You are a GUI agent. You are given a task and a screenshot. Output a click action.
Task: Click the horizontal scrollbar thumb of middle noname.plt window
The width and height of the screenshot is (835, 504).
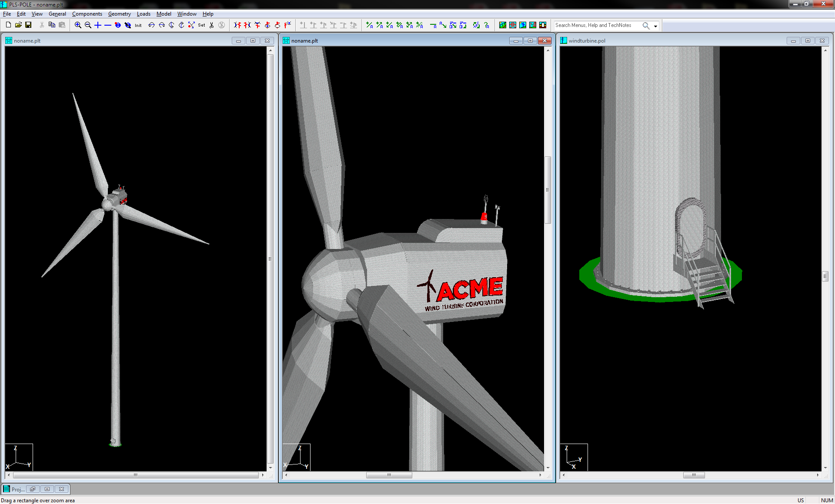click(389, 475)
